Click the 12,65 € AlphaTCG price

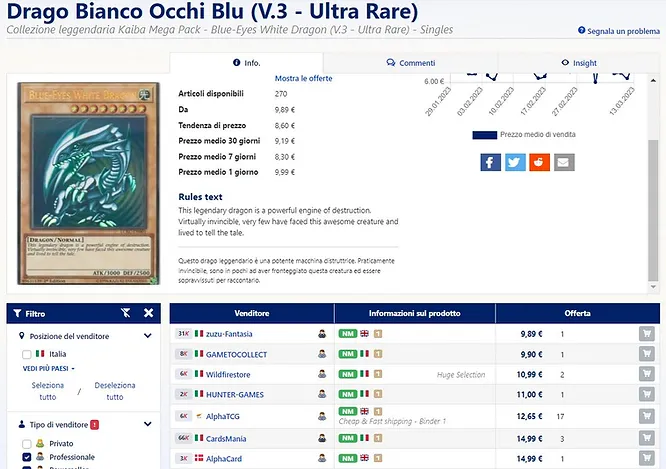529,416
